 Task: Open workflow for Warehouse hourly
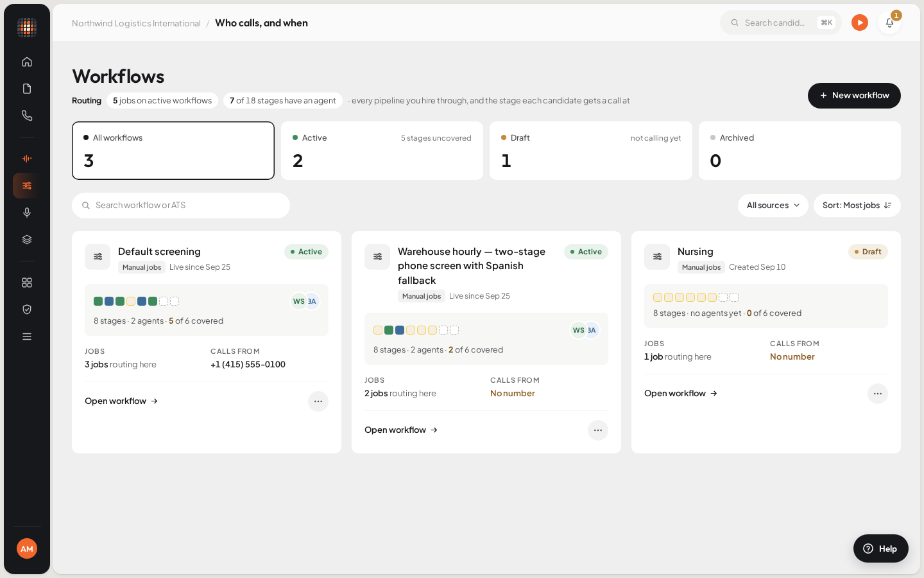pos(401,430)
